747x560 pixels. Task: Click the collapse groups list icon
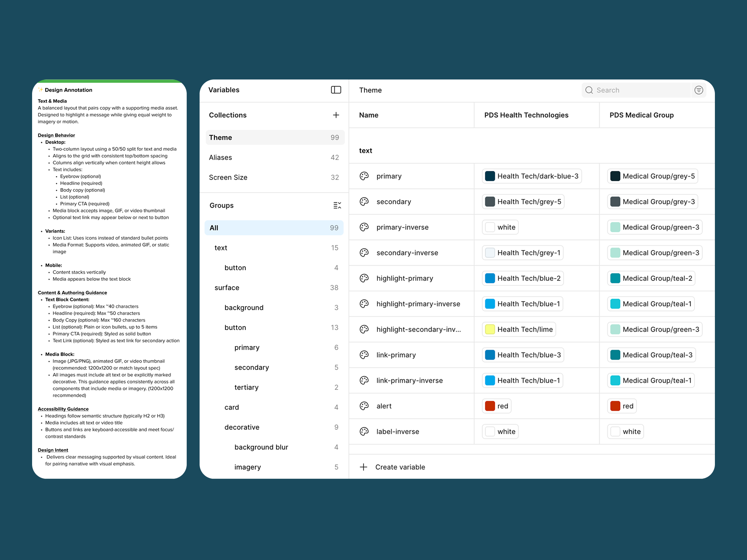[337, 205]
